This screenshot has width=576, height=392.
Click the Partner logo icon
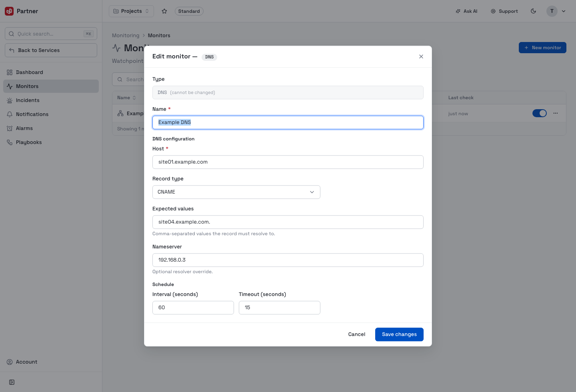click(9, 11)
